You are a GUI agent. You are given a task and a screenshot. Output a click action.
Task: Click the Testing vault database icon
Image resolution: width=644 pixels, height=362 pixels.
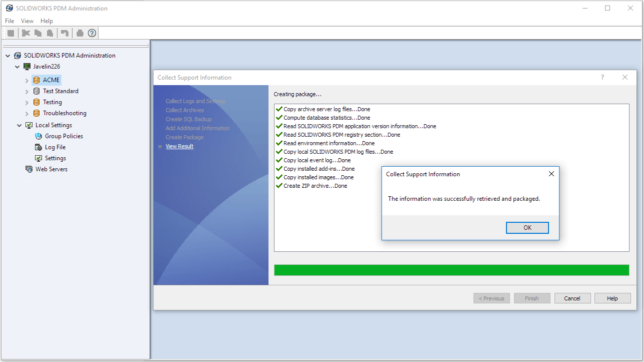(x=36, y=102)
